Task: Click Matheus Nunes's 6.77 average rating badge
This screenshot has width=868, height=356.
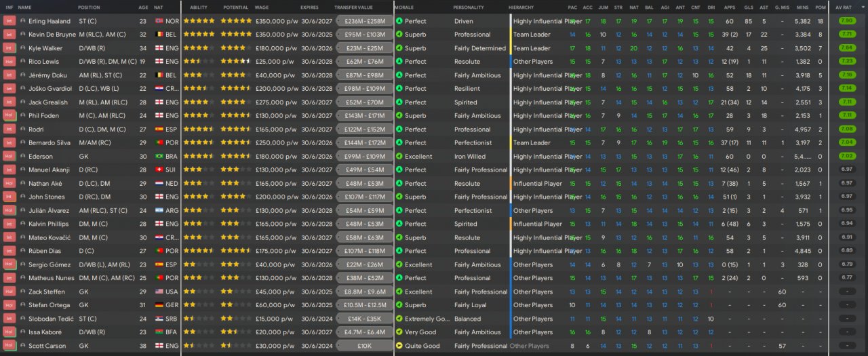Action: 846,278
